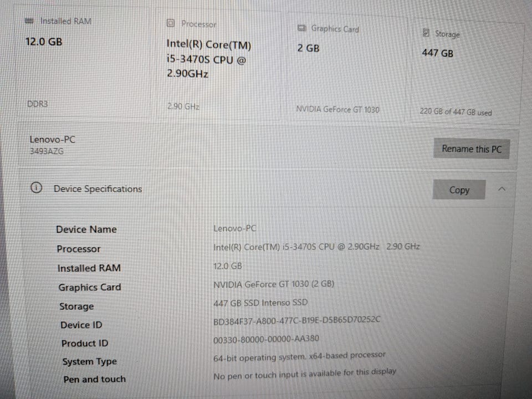
Task: Select the 12.0 GB value in the RAM card
Action: [44, 42]
